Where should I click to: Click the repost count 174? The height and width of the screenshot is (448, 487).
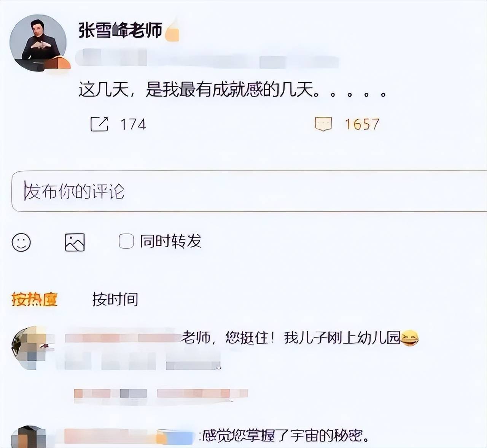(x=133, y=124)
